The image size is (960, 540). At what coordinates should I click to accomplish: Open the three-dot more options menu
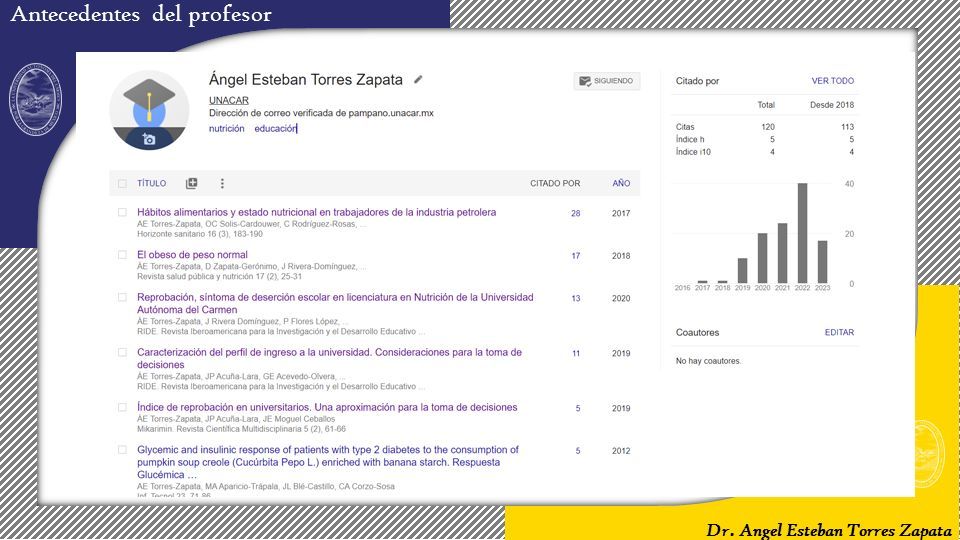click(x=222, y=183)
